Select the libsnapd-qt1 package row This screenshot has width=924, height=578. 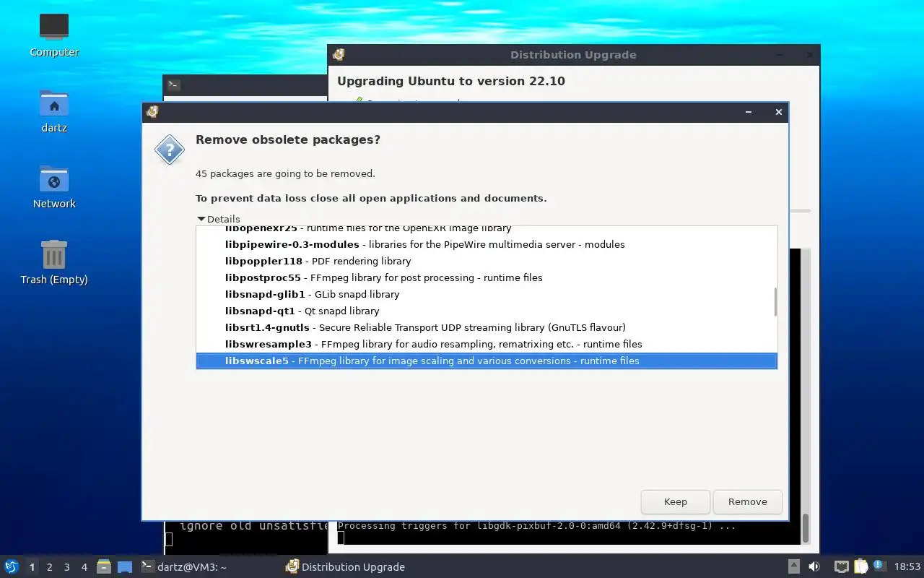coord(487,311)
